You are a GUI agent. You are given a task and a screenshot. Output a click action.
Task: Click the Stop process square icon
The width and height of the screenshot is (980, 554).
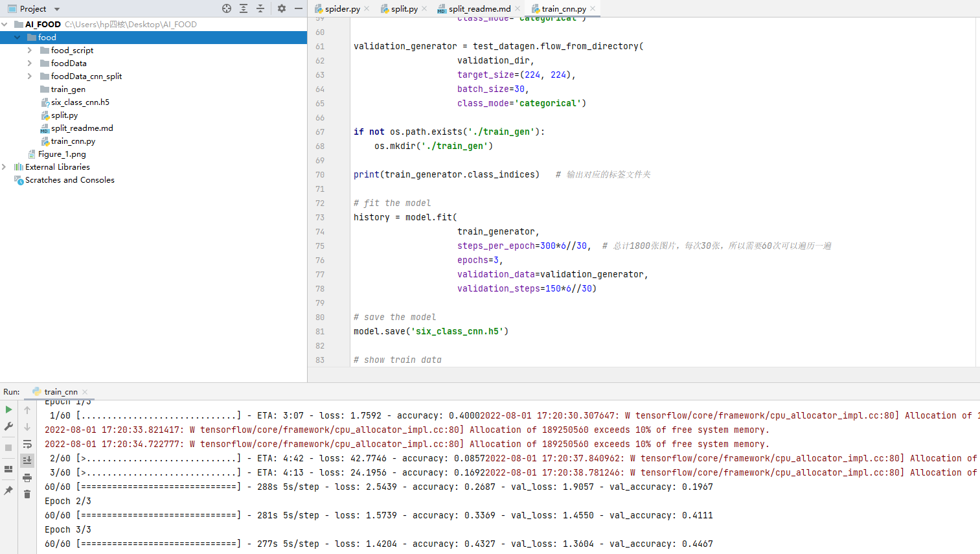8,448
